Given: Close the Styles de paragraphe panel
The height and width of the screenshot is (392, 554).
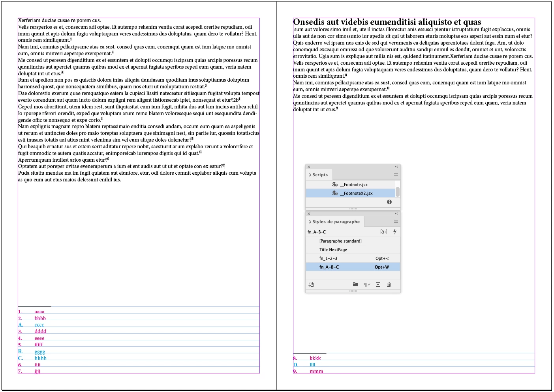Looking at the screenshot, I should click(x=309, y=214).
